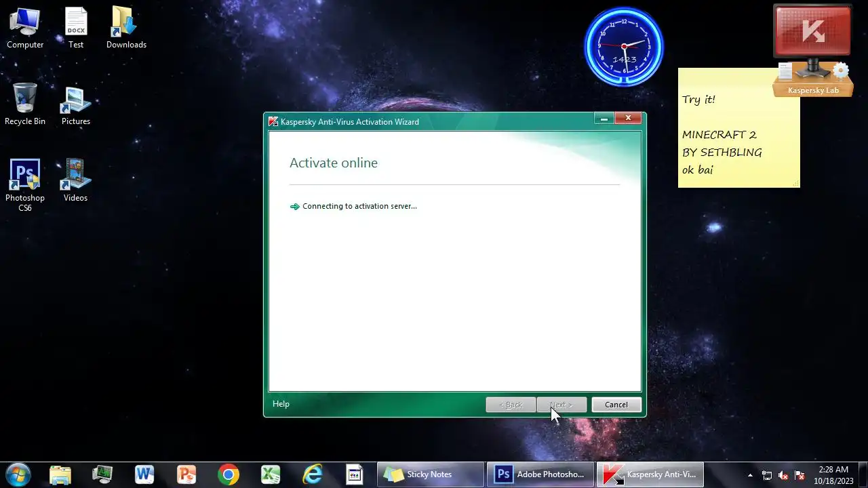Launch PowerPoint from the taskbar
The image size is (868, 488).
(x=186, y=474)
